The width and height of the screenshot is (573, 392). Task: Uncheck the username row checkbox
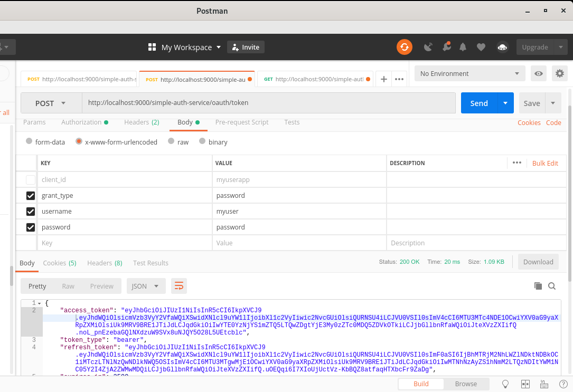pos(31,212)
